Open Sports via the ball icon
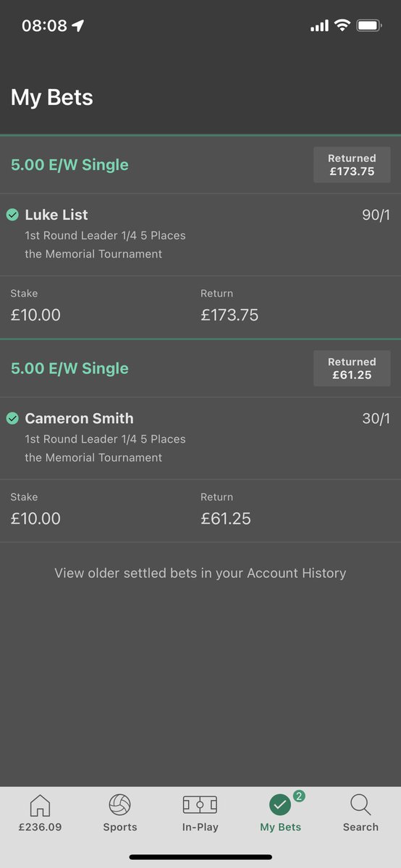 [120, 805]
